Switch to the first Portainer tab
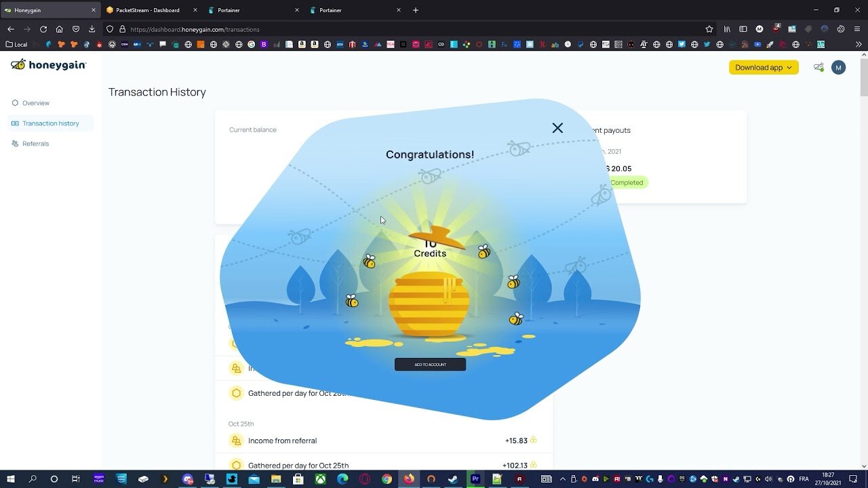This screenshot has height=488, width=868. [252, 10]
